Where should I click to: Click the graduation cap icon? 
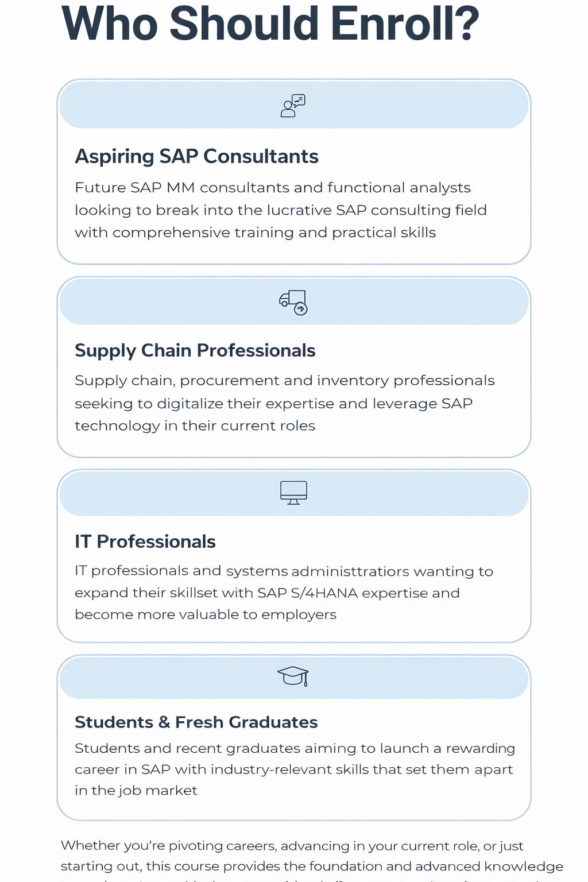click(x=293, y=676)
